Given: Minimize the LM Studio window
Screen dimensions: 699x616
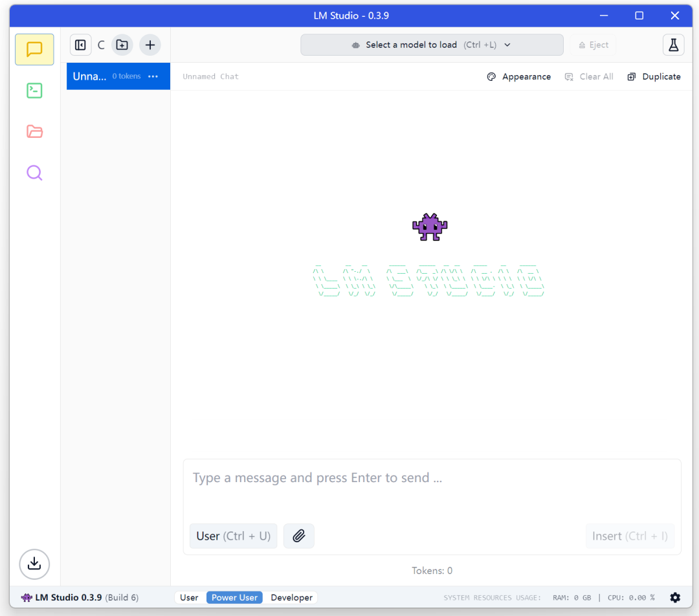Looking at the screenshot, I should coord(604,16).
